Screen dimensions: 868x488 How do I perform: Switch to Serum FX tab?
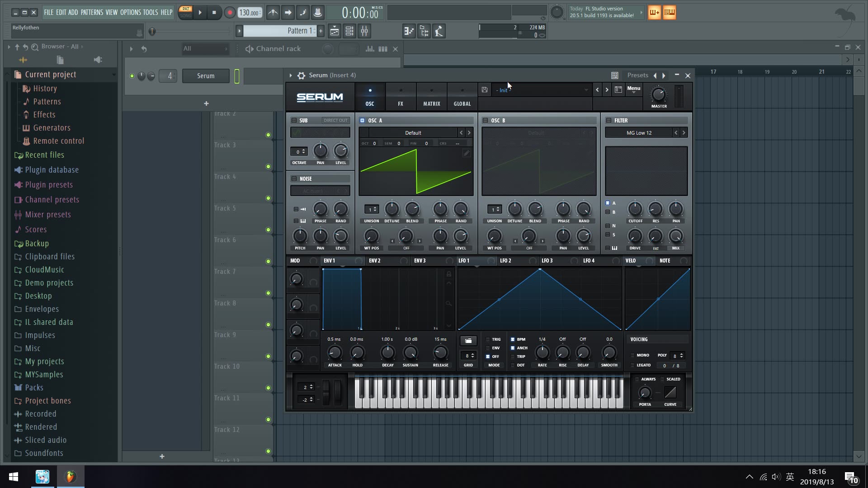(401, 97)
